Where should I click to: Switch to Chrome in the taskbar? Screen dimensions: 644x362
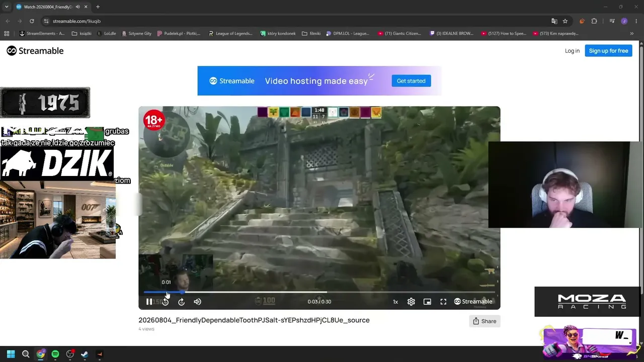[x=40, y=354]
